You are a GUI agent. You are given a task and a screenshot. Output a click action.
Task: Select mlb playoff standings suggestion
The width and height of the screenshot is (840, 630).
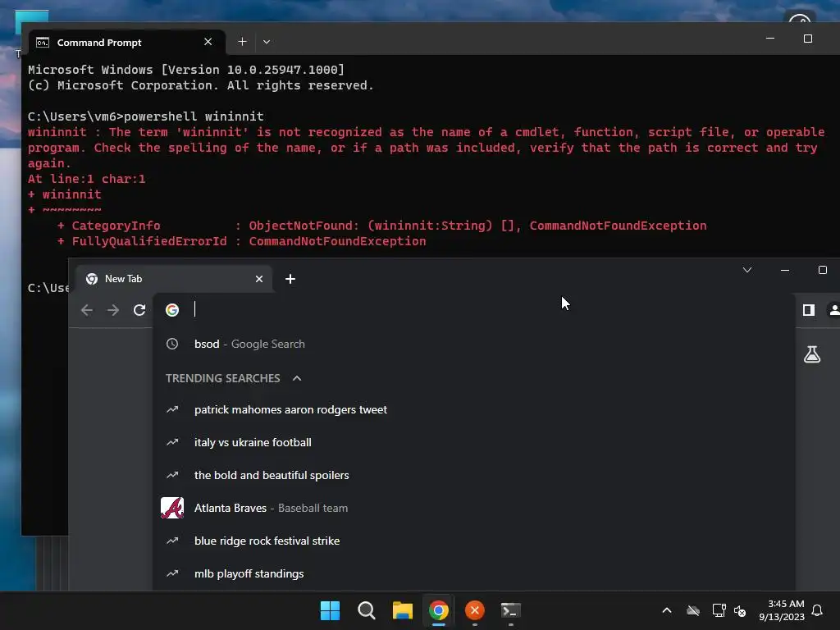pos(474,573)
